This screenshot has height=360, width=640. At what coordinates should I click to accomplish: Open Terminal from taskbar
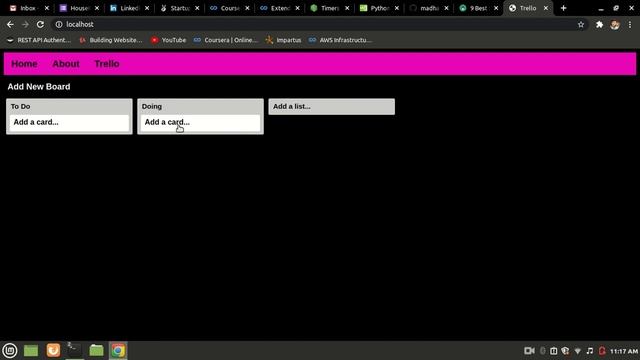click(74, 350)
